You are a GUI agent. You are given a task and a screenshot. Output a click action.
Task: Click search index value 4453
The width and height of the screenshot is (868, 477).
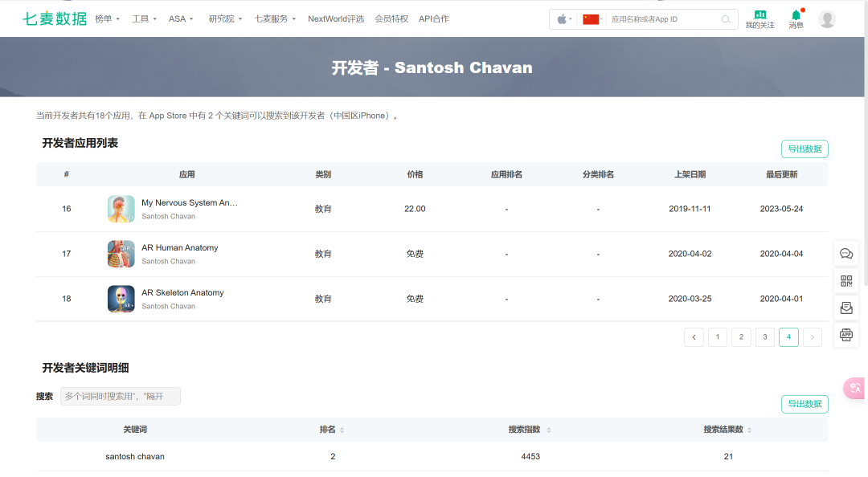coord(530,457)
